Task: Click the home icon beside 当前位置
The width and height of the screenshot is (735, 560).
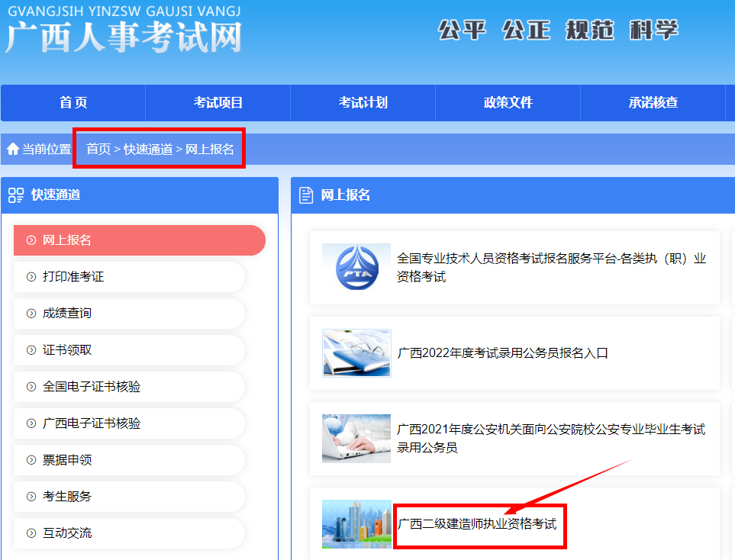Action: click(x=12, y=149)
